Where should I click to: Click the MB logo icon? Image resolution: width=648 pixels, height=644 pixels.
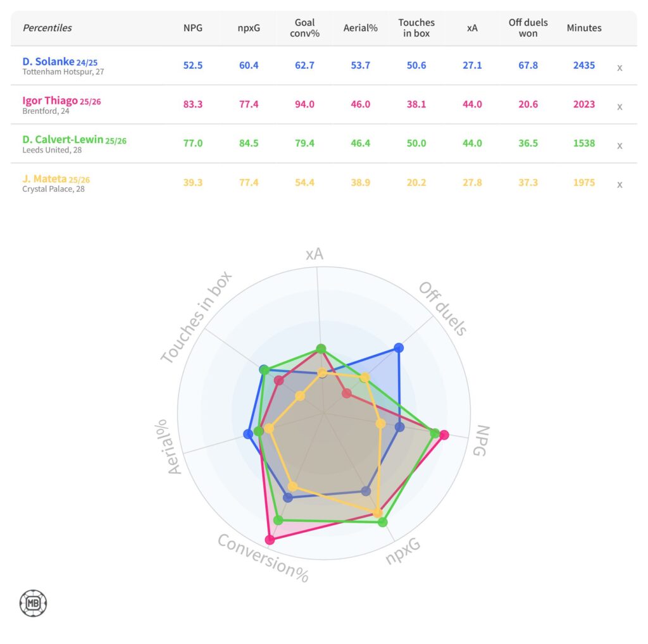click(x=34, y=603)
